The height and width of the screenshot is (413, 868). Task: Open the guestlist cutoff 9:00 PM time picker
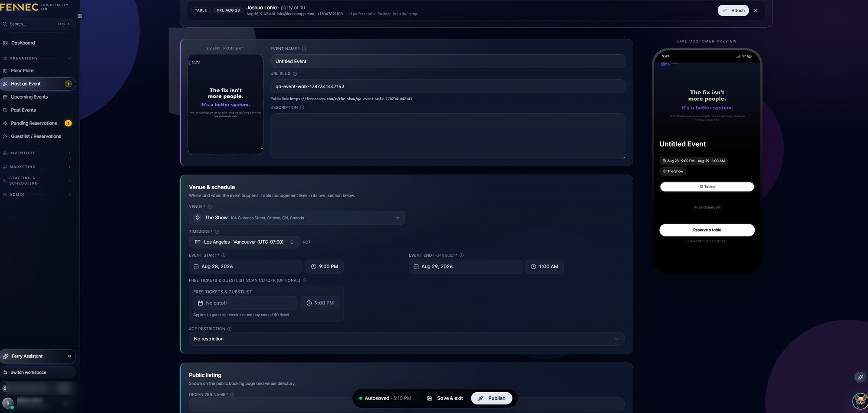pyautogui.click(x=320, y=303)
